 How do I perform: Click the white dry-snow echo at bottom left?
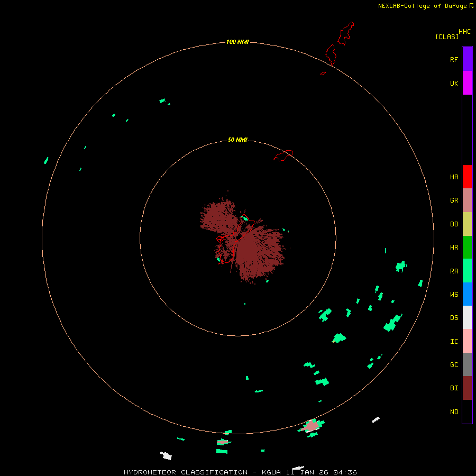(x=166, y=455)
